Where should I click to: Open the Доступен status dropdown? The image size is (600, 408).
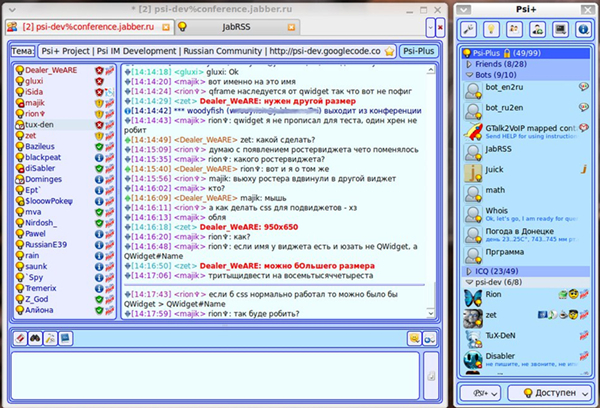(x=549, y=393)
